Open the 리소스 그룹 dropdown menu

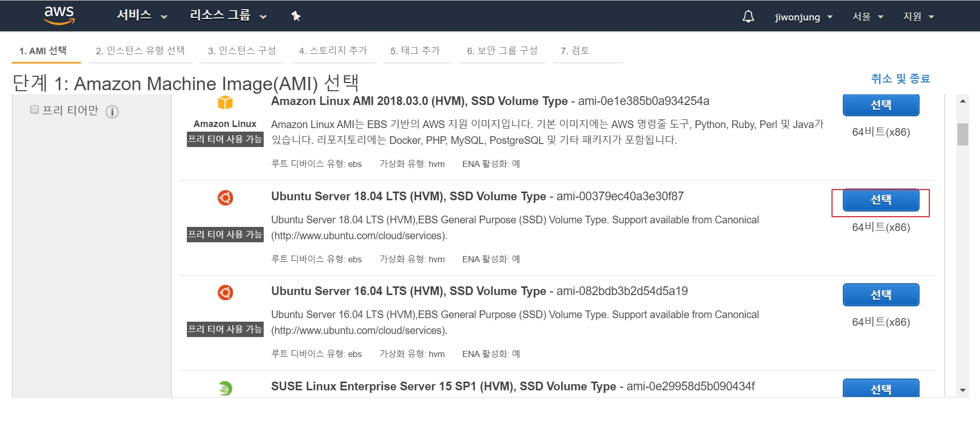tap(228, 15)
